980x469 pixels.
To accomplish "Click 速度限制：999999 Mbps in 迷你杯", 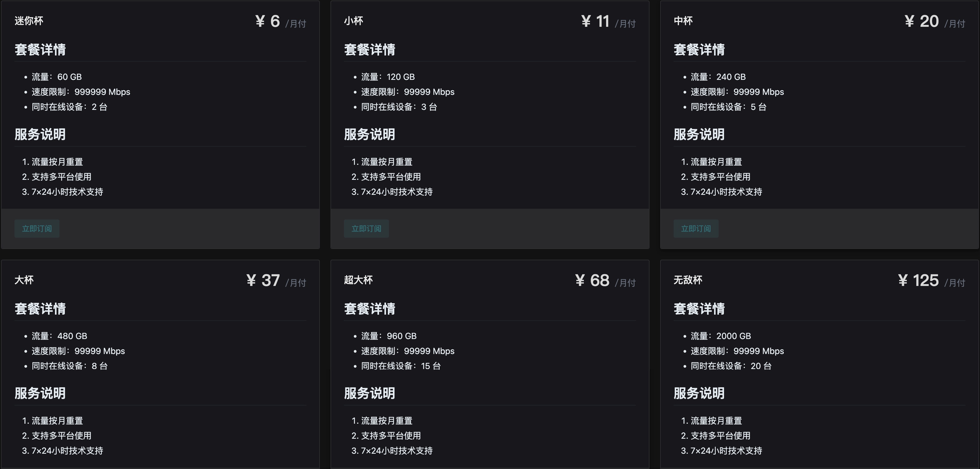I will pos(81,92).
